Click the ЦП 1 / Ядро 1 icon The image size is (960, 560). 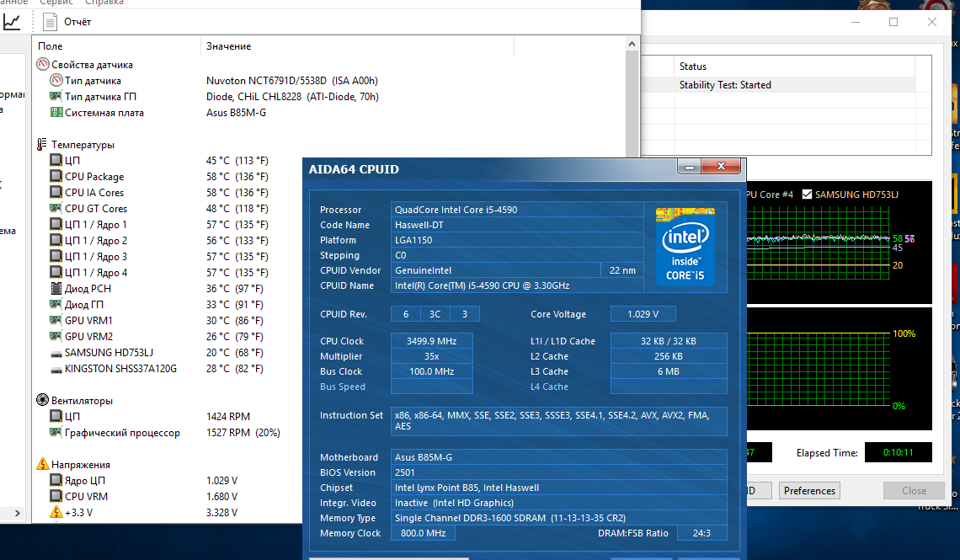click(x=56, y=224)
